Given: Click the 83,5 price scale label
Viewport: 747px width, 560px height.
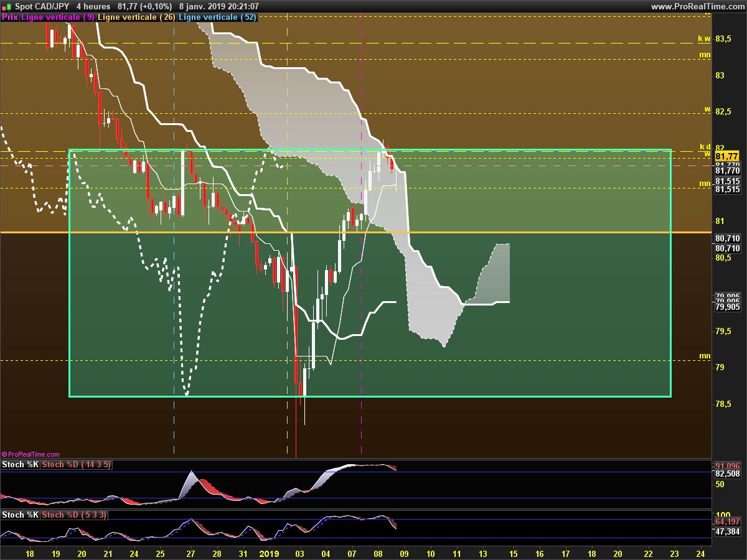Looking at the screenshot, I should point(724,39).
